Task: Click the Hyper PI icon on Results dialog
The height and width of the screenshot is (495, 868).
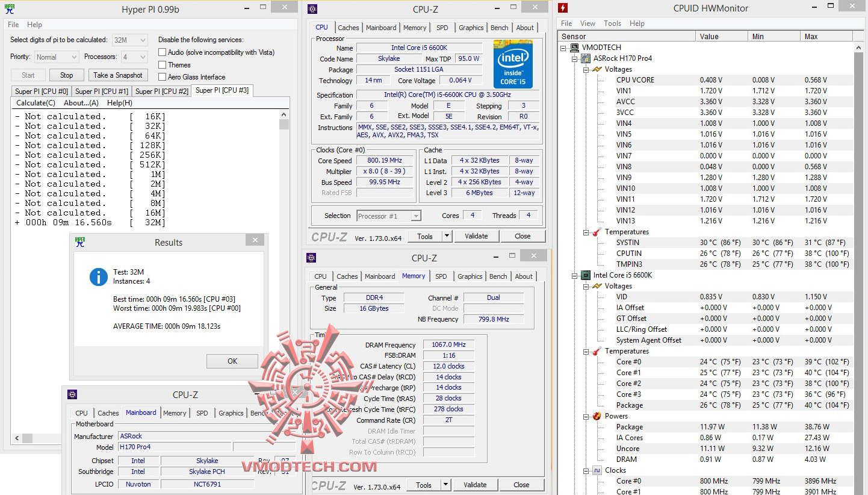Action: (x=80, y=242)
